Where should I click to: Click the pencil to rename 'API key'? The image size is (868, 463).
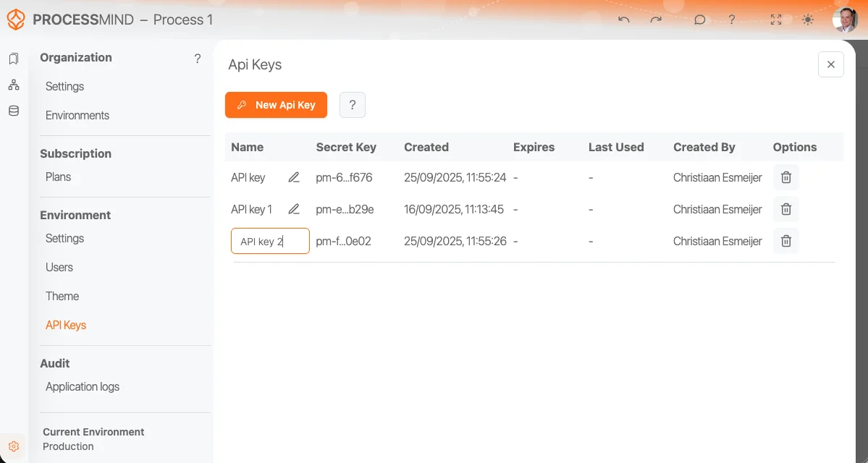(293, 177)
